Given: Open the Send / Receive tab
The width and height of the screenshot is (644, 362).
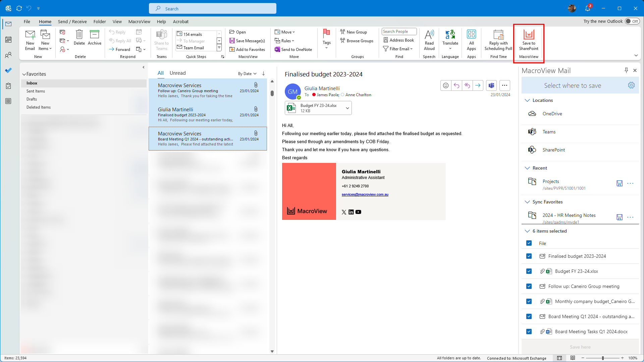Looking at the screenshot, I should 72,21.
